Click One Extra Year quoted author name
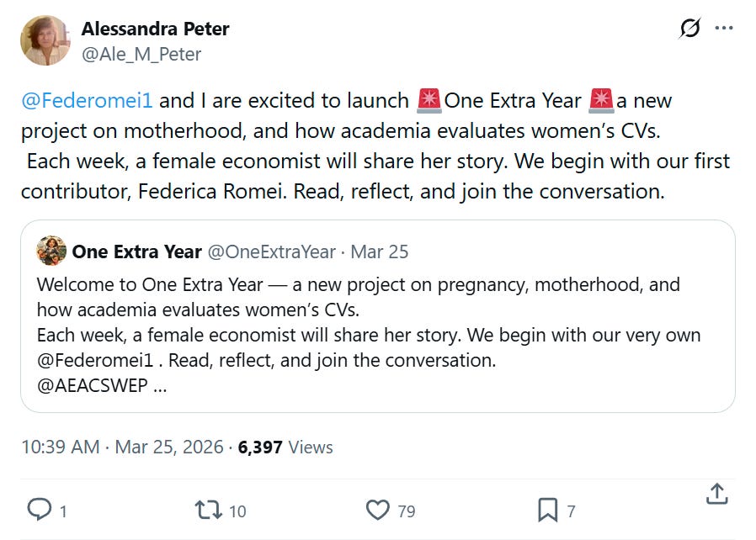Viewport: 756px width, 540px height. click(136, 251)
